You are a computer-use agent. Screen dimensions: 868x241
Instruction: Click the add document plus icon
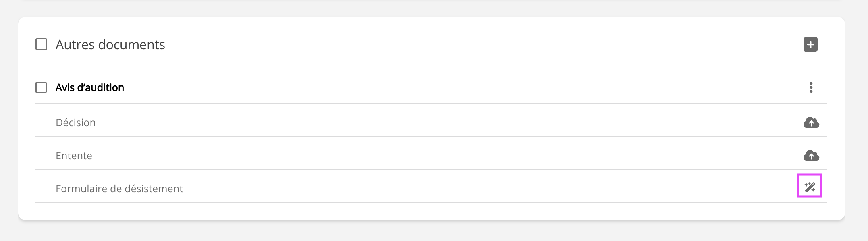pyautogui.click(x=810, y=44)
